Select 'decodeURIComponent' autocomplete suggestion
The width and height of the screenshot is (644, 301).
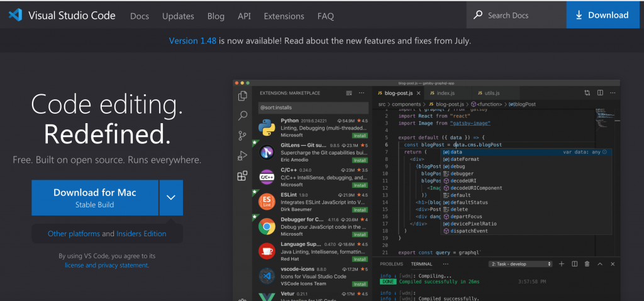pos(476,188)
